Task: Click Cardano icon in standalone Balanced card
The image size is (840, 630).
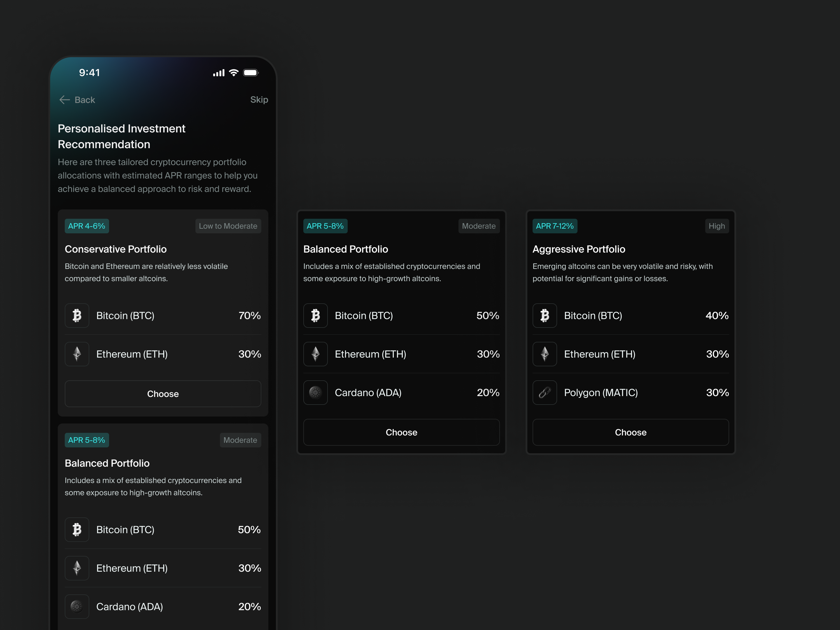Action: 316,393
